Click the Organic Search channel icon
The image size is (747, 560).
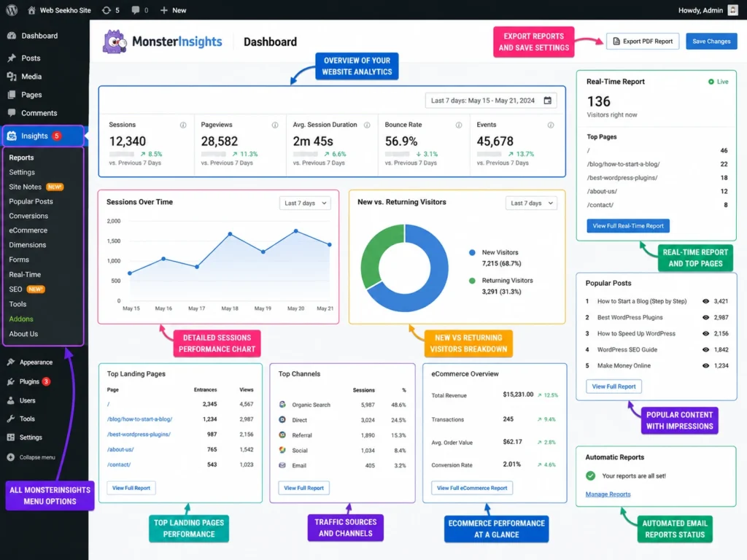pyautogui.click(x=282, y=404)
